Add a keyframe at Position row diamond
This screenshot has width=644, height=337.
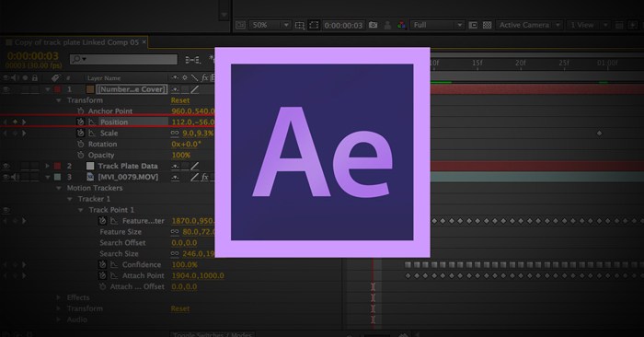tap(15, 122)
